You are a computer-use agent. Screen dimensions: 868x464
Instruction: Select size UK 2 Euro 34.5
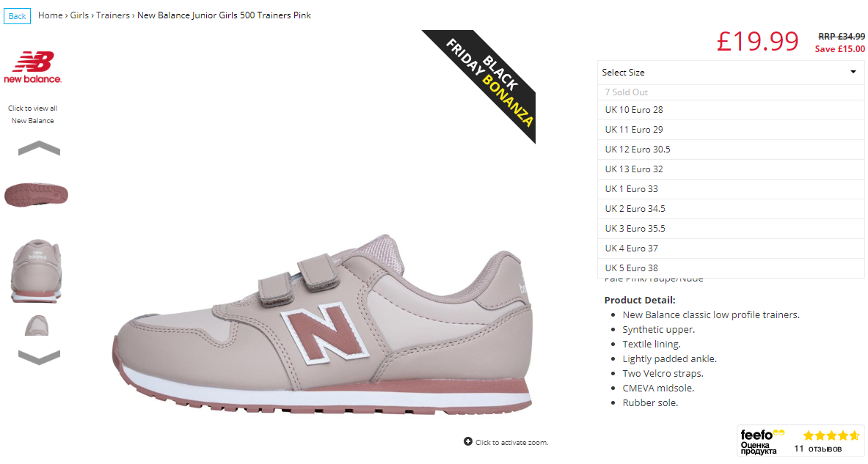[x=731, y=208]
